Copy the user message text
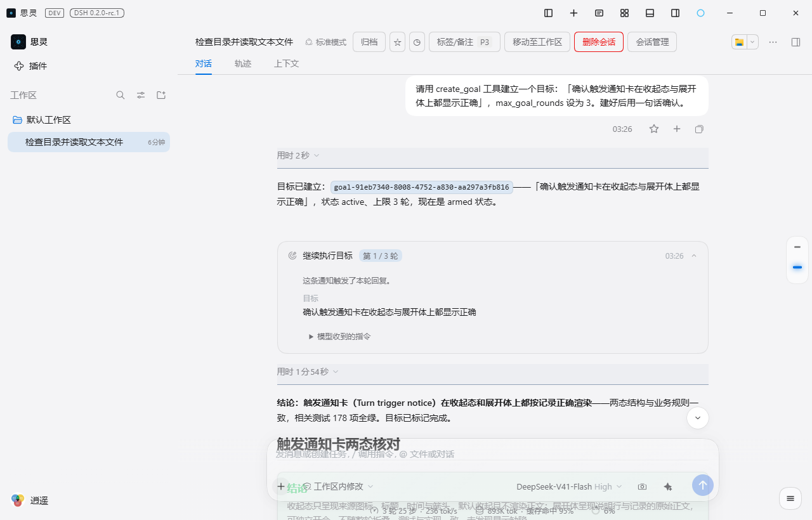The height and width of the screenshot is (520, 812). [x=699, y=129]
